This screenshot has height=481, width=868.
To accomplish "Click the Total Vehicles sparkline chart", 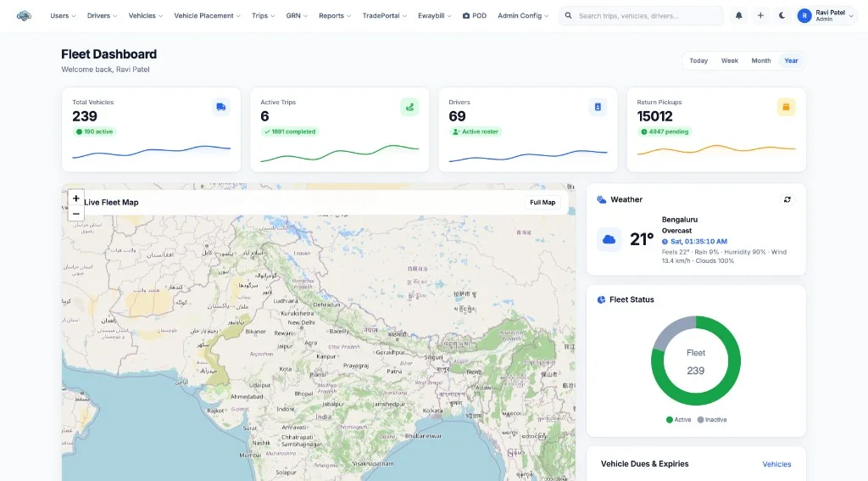I will (x=151, y=152).
